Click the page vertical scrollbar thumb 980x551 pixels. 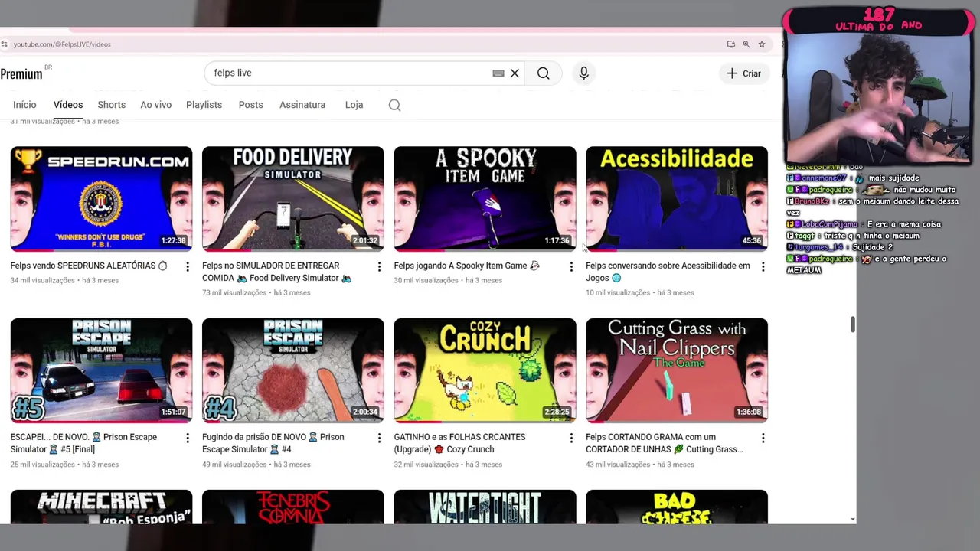tap(852, 324)
